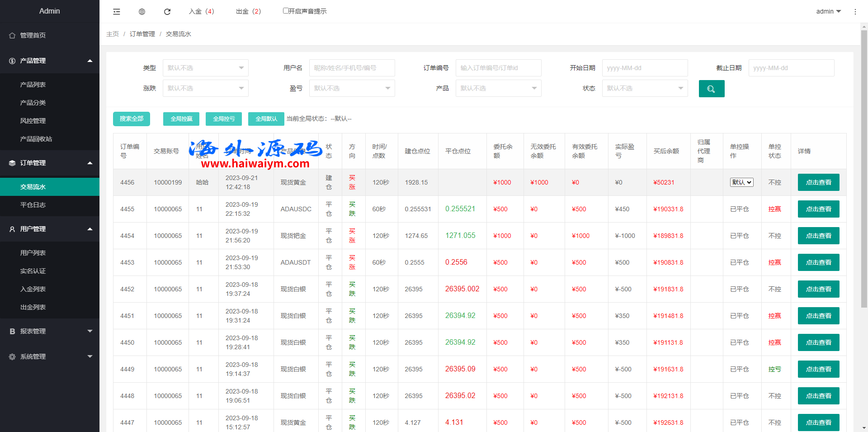Click the refresh icon in top bar
868x432 pixels.
(x=167, y=12)
